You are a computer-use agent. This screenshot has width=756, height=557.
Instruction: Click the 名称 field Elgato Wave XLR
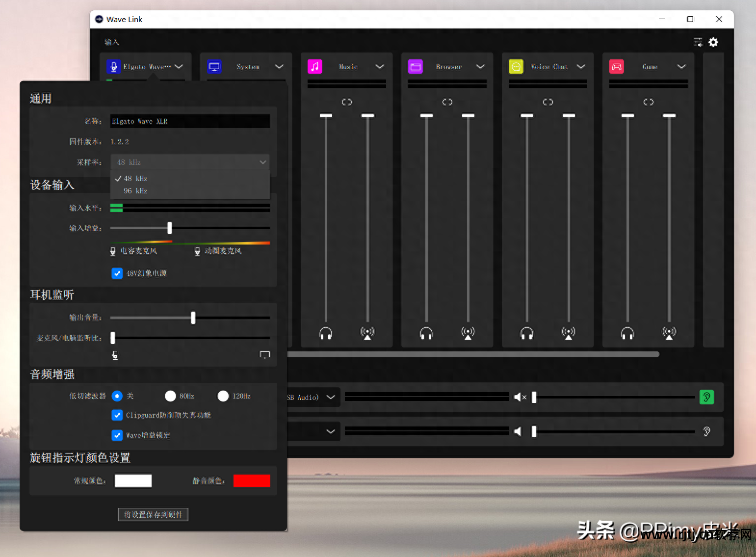point(190,121)
